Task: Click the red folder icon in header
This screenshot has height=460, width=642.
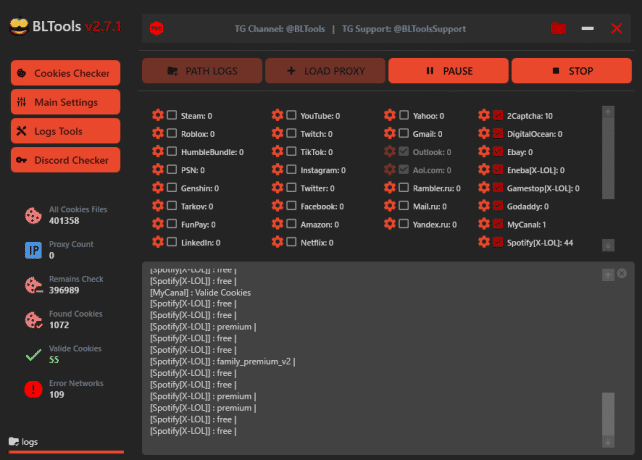Action: [558, 28]
